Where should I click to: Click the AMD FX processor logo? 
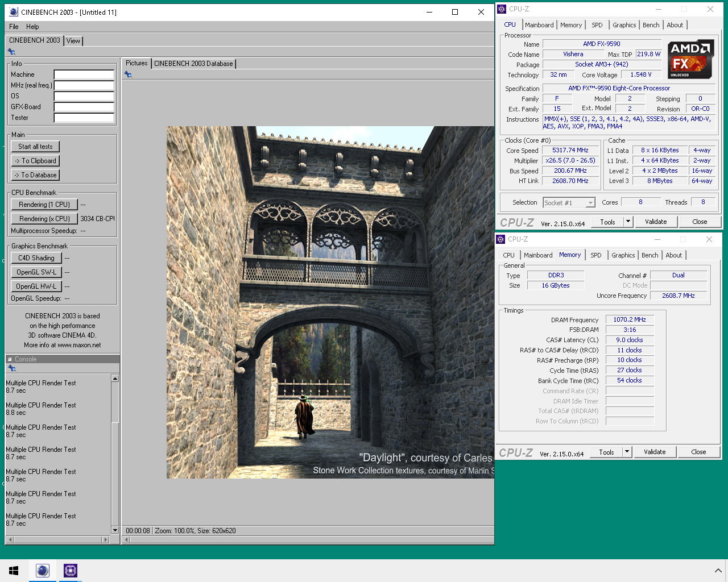690,59
